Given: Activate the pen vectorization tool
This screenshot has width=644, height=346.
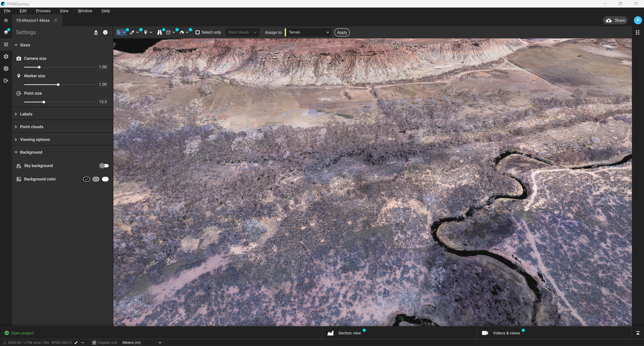Looking at the screenshot, I should coord(132,32).
